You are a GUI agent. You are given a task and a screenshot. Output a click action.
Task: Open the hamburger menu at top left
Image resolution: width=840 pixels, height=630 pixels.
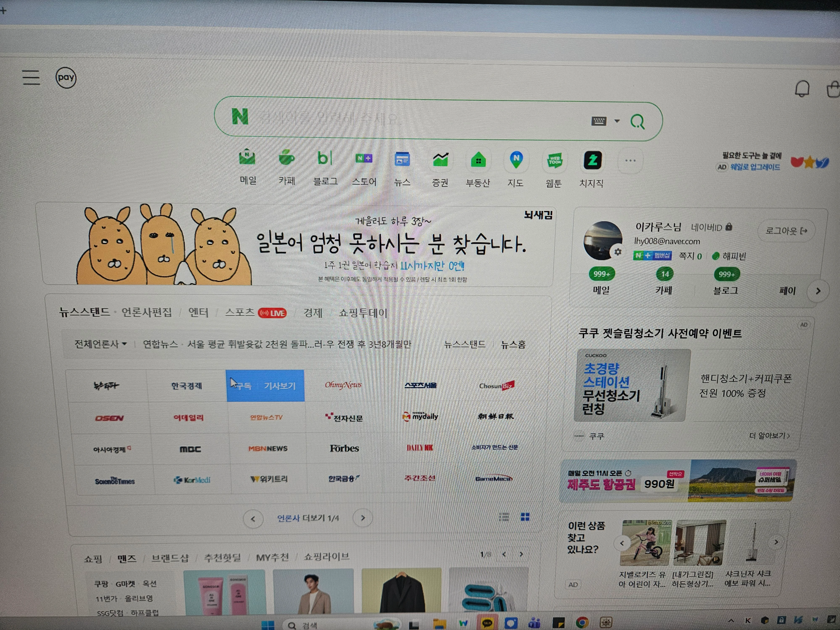coord(31,77)
